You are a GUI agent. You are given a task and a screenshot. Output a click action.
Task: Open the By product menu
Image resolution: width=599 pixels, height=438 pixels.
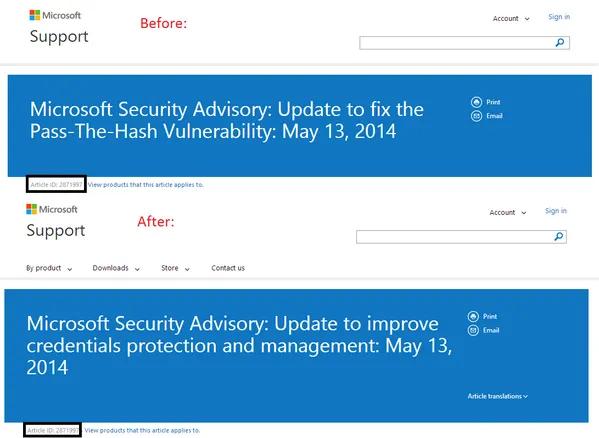pos(49,268)
